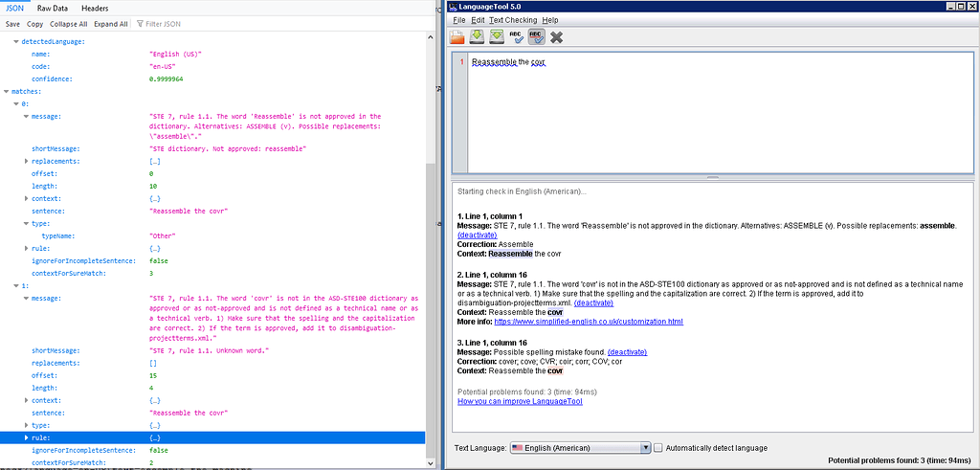The image size is (980, 470).
Task: Enable Automatically detect language checkbox
Action: [x=658, y=447]
